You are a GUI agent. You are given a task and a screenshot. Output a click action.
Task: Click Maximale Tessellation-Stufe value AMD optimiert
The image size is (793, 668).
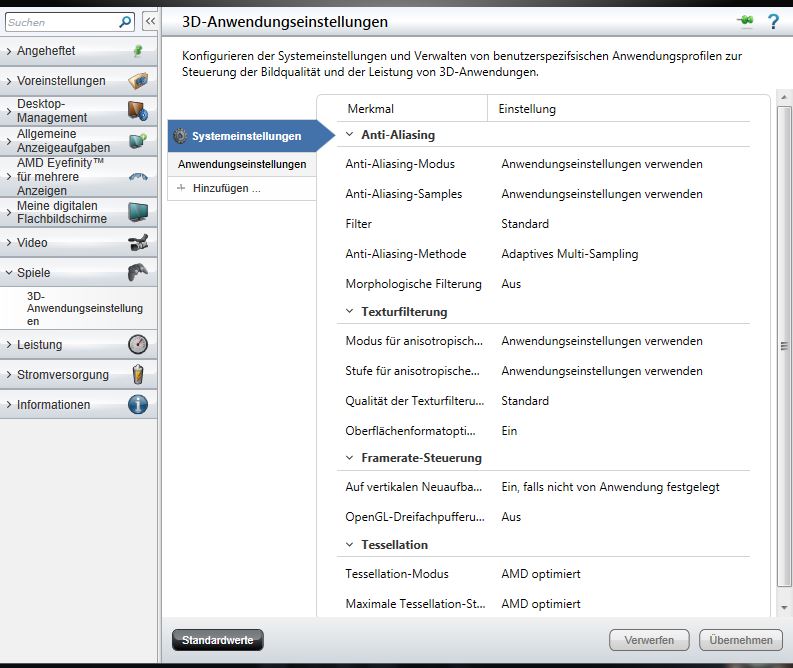541,604
